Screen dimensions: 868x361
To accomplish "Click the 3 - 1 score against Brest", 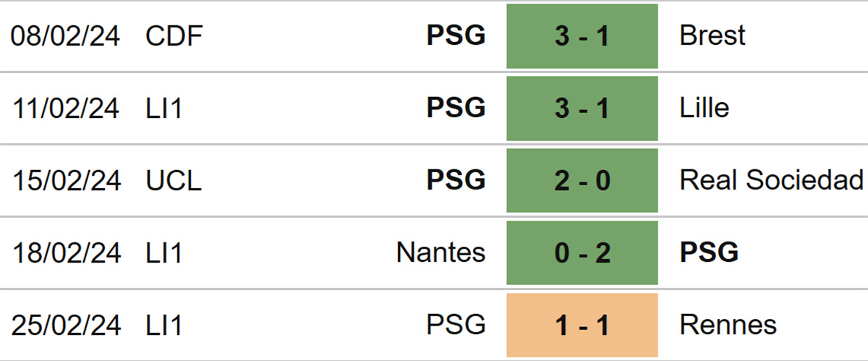I will [582, 36].
